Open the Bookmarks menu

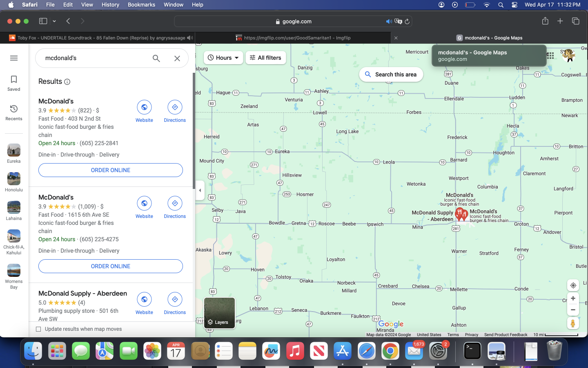tap(141, 4)
